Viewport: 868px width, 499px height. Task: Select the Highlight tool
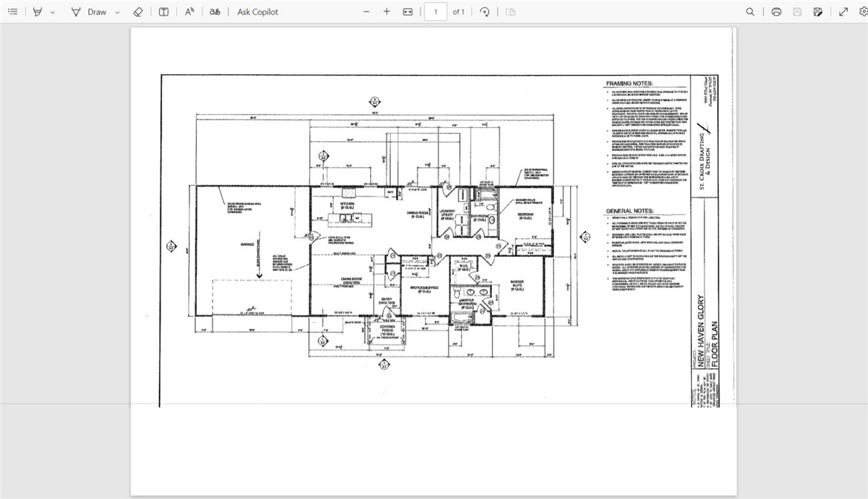click(37, 12)
